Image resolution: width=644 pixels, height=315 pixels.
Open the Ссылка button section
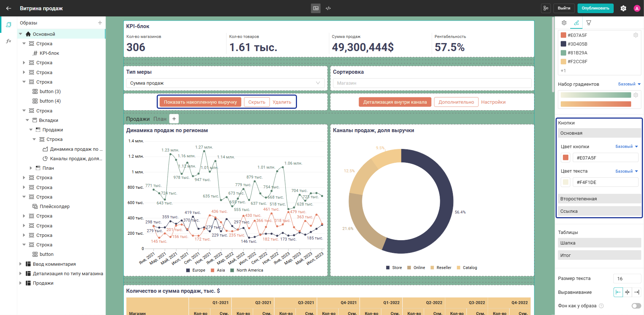click(x=599, y=211)
